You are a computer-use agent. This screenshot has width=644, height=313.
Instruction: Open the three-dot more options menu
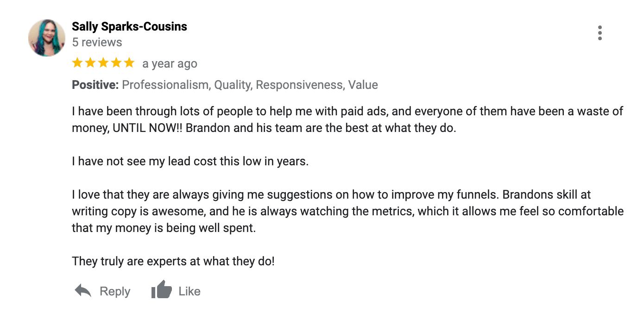600,33
